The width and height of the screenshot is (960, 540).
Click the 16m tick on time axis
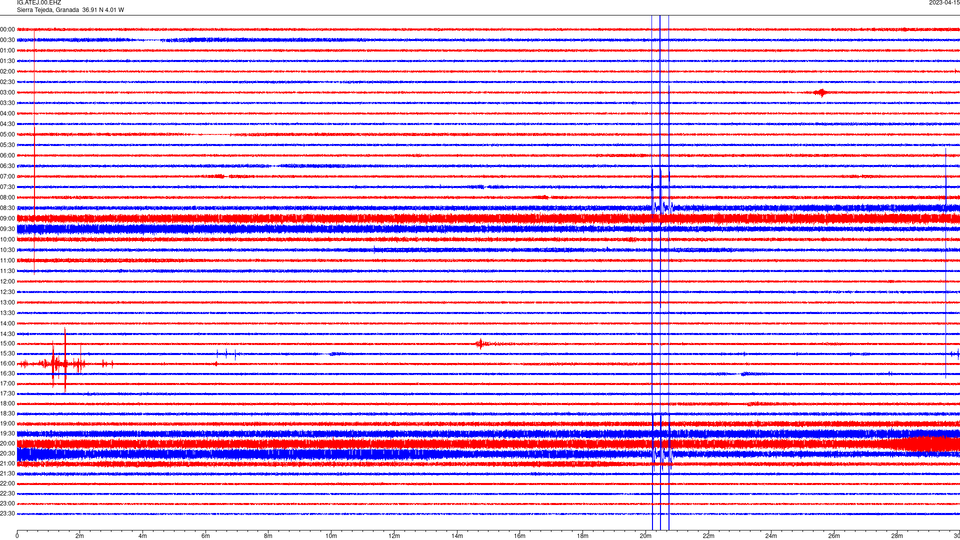[x=520, y=536]
